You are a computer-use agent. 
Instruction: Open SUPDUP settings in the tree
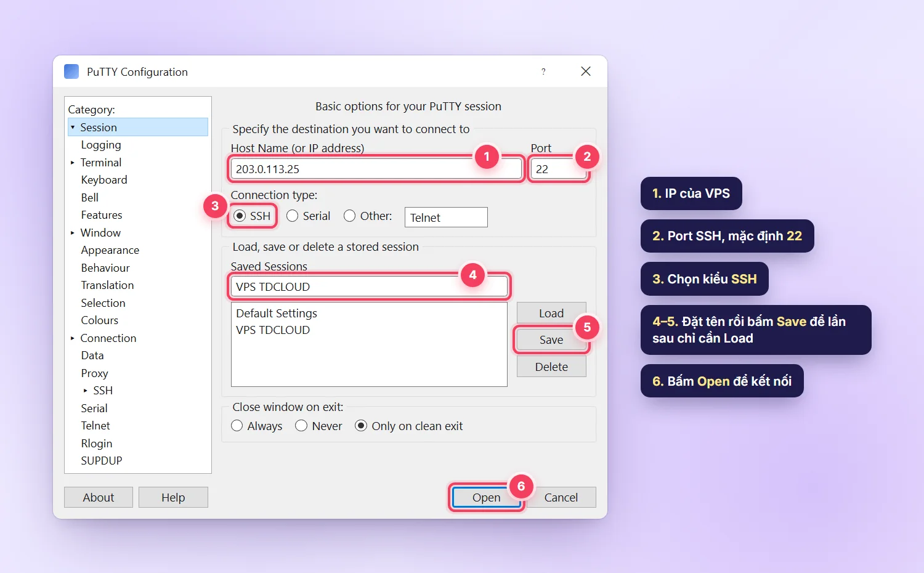tap(102, 461)
